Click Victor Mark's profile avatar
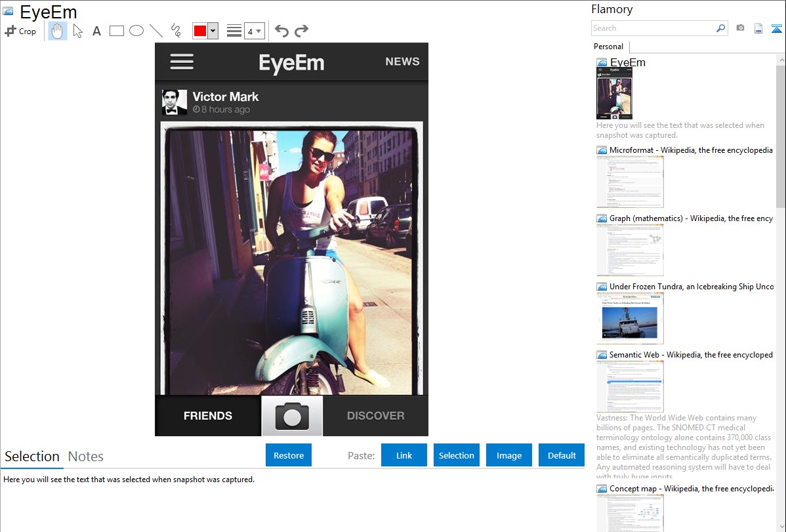Screen dimensions: 786x532 click(x=174, y=102)
